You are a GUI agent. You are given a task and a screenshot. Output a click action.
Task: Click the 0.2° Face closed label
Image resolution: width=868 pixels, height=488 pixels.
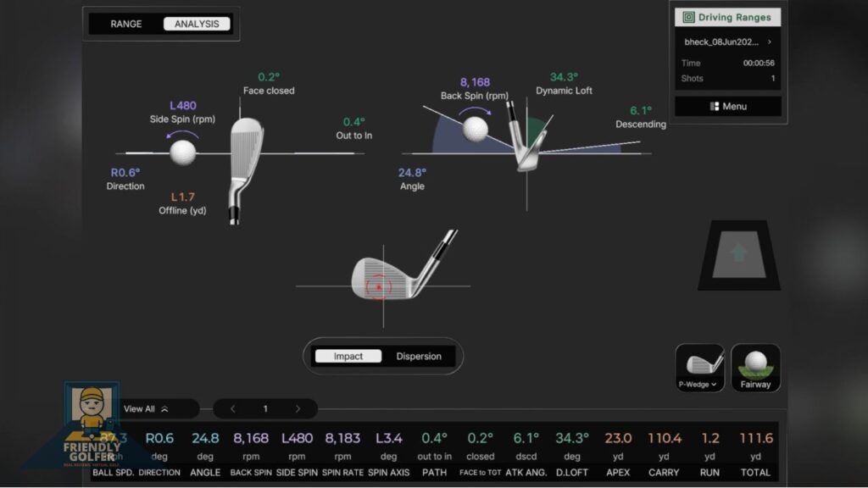[269, 84]
